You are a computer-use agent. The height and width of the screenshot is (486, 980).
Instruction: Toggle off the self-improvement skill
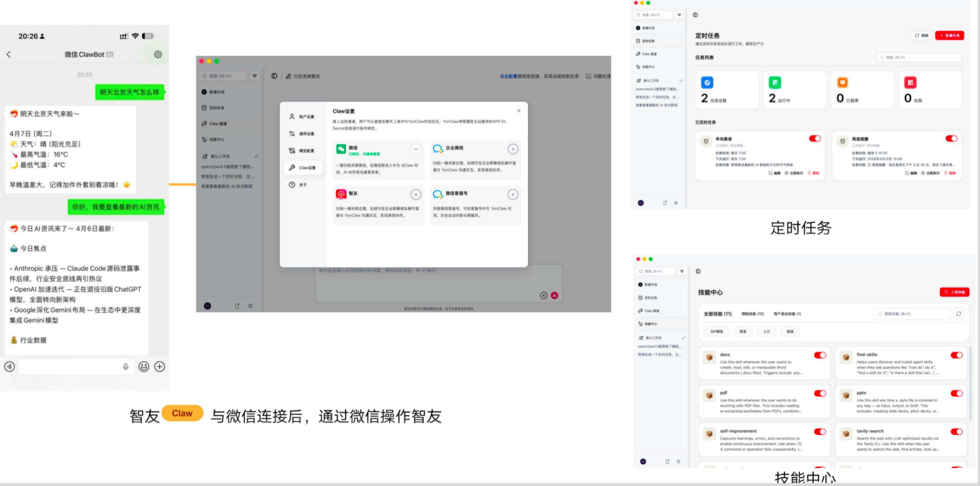pos(820,432)
